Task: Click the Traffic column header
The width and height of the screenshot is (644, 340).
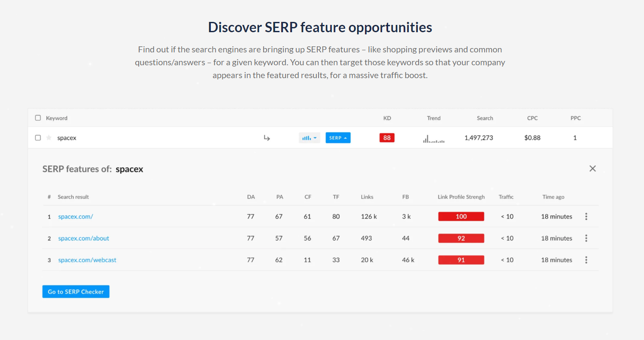Action: pyautogui.click(x=506, y=197)
